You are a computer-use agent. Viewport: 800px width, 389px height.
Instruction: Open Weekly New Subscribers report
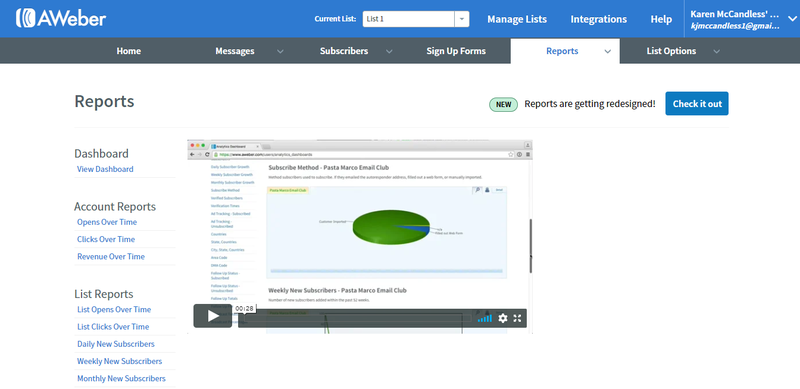119,361
